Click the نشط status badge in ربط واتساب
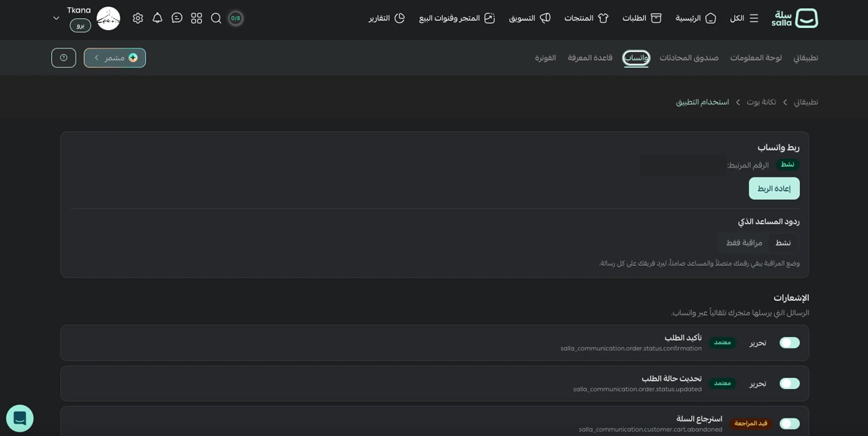Image resolution: width=868 pixels, height=436 pixels. [x=787, y=165]
